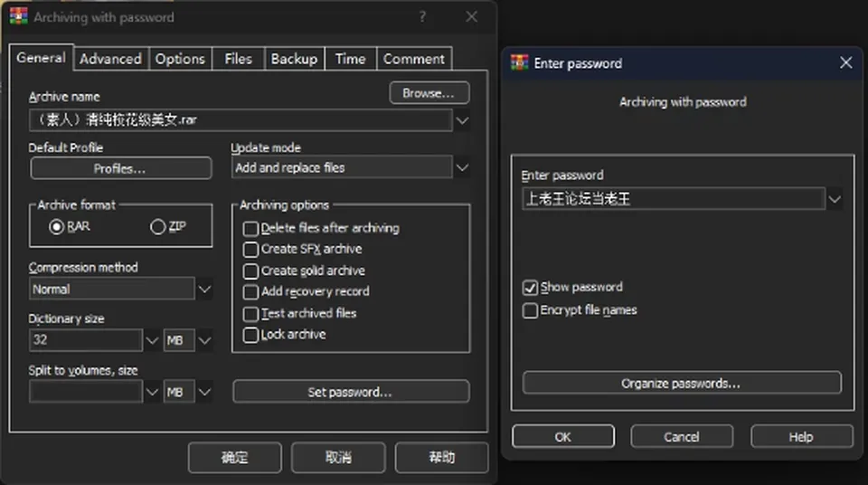This screenshot has height=485, width=868.
Task: Close the Archiving with password window
Action: [x=472, y=16]
